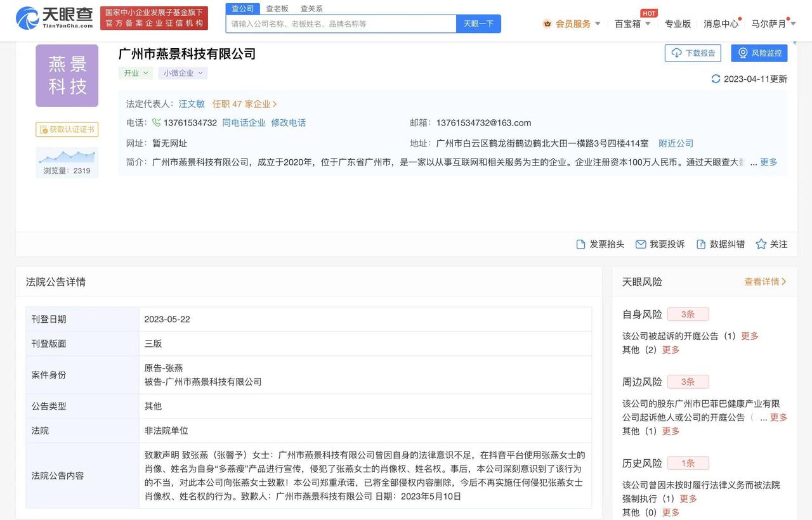This screenshot has width=812, height=520.
Task: Click the 燕景科技 company avatar
Action: pyautogui.click(x=67, y=75)
